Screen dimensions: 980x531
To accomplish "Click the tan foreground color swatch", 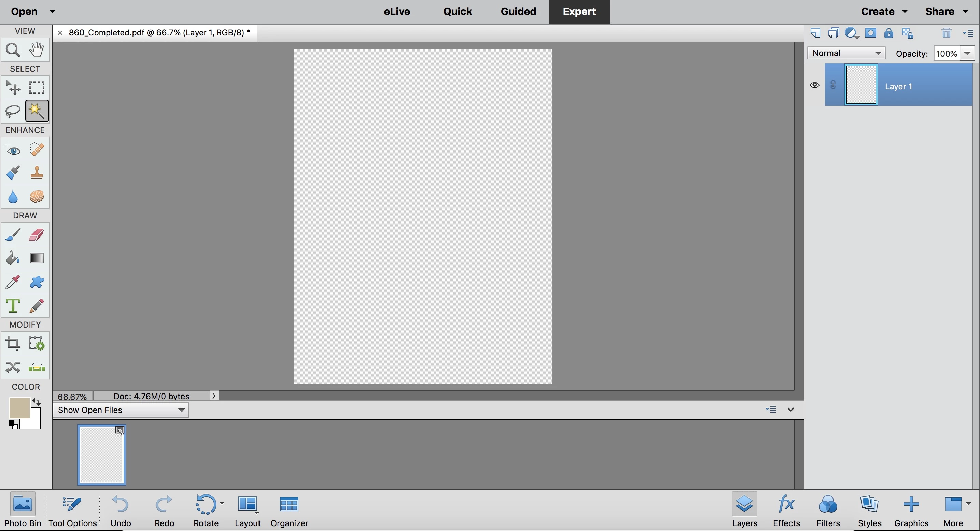I will (x=19, y=408).
